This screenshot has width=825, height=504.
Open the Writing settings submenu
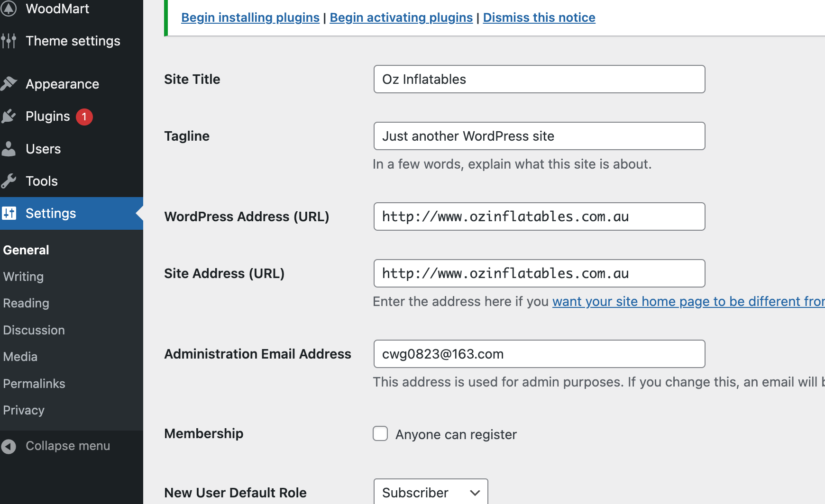pos(23,277)
